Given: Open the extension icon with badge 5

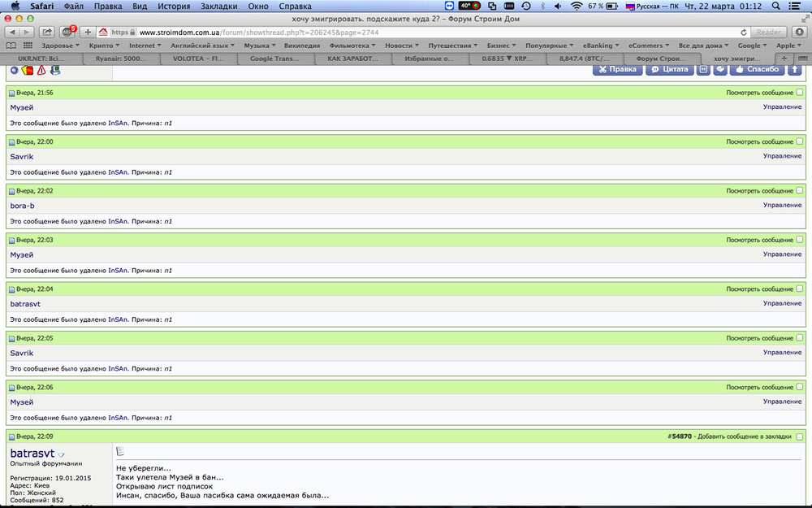Looking at the screenshot, I should click(x=67, y=33).
